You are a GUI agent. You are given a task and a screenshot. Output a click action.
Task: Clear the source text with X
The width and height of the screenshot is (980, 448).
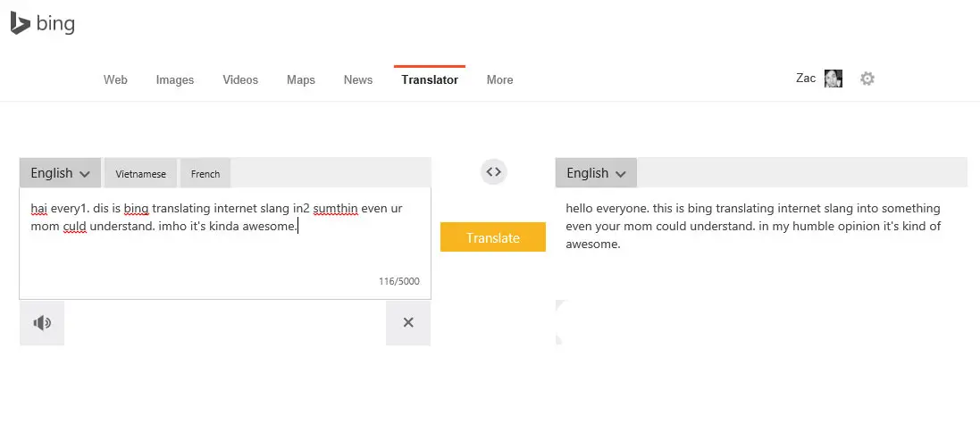pos(408,322)
